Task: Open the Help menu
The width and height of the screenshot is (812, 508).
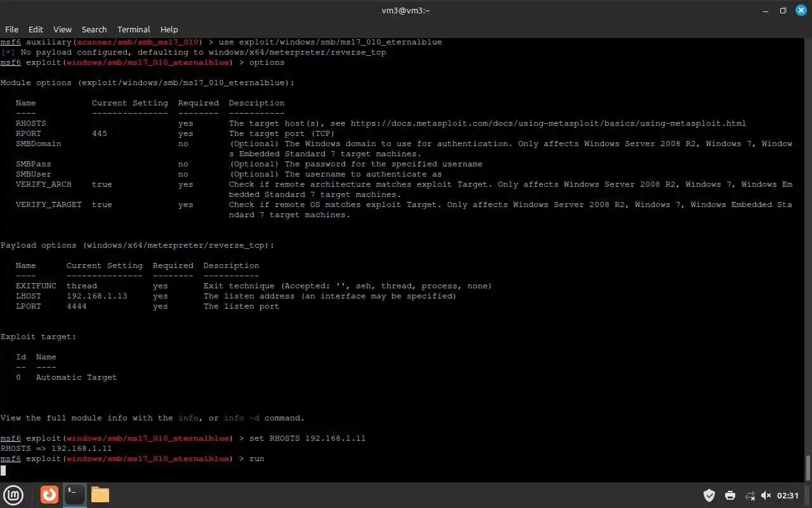Action: [169, 29]
